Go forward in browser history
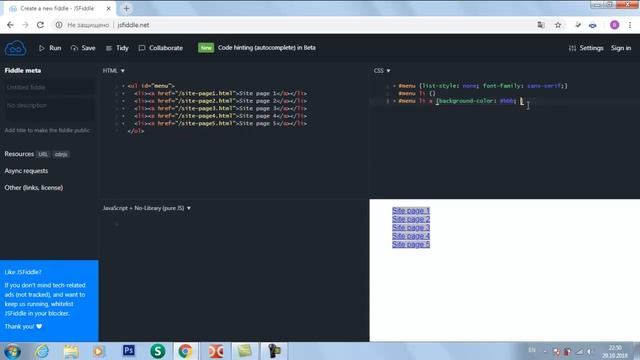Screen dimensions: 640x360 25,25
